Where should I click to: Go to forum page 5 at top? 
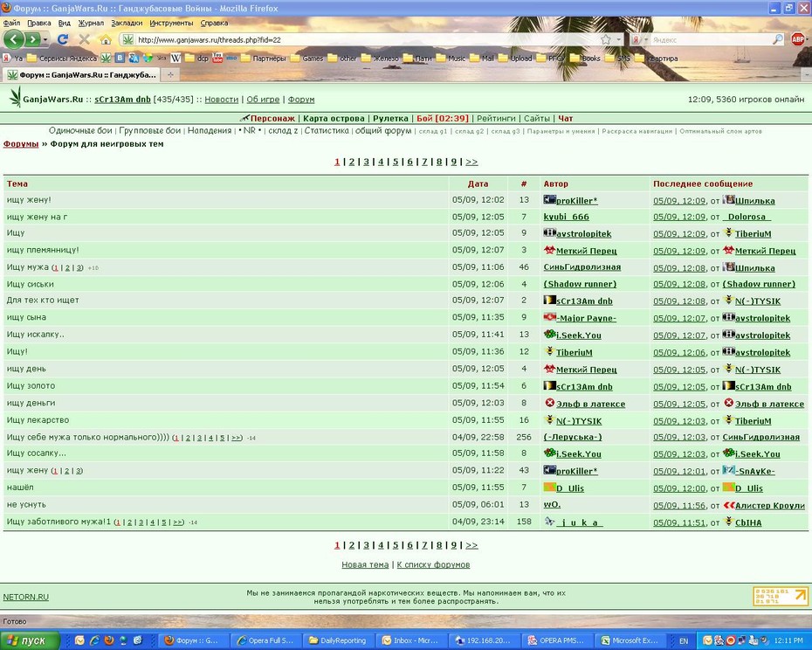[396, 162]
